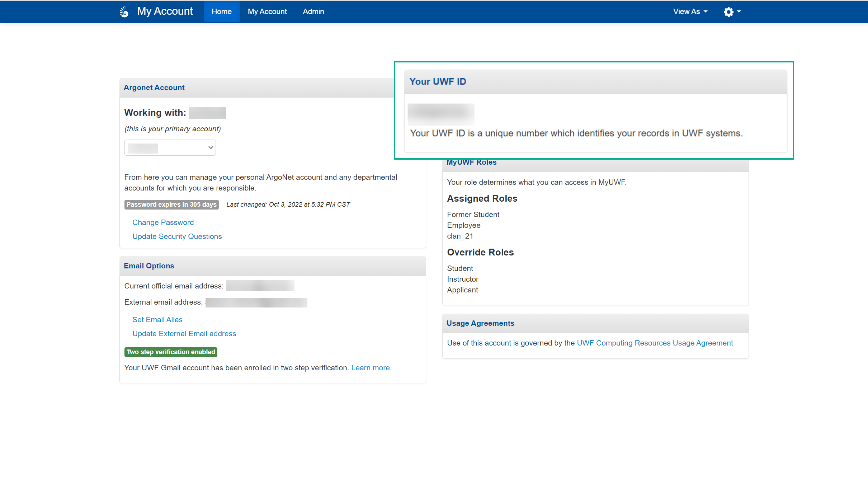Click the MyUWF Roles heading
This screenshot has height=479, width=868.
coord(471,162)
